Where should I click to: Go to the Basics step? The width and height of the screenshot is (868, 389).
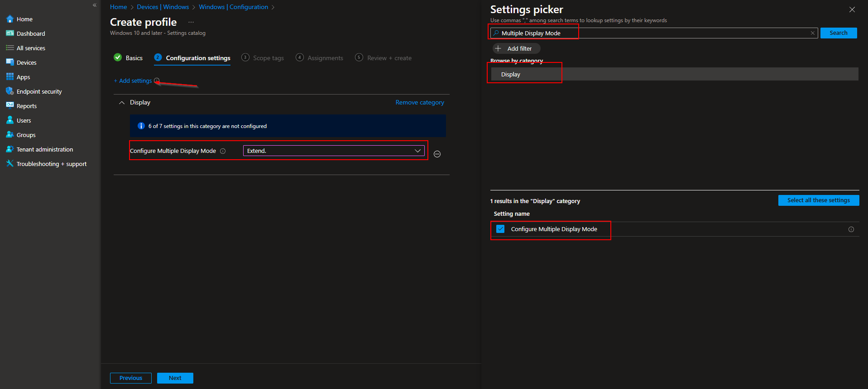point(128,58)
